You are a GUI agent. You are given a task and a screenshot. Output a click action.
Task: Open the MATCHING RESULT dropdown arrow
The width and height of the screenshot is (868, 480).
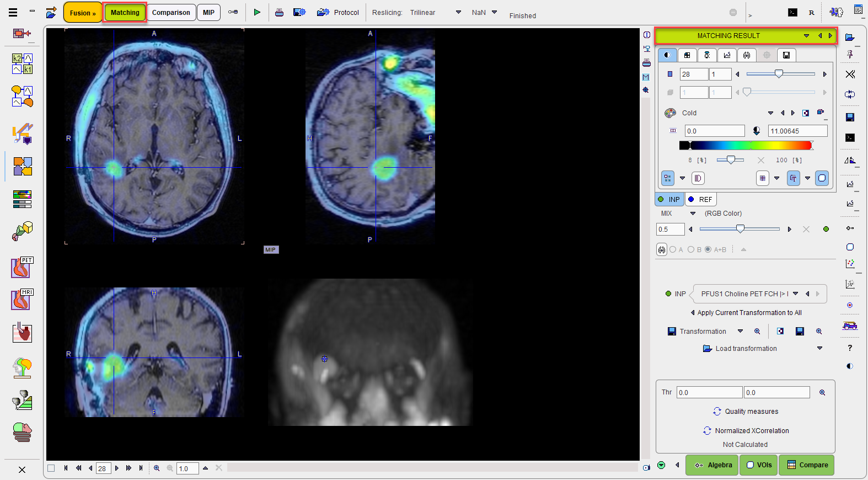point(806,36)
